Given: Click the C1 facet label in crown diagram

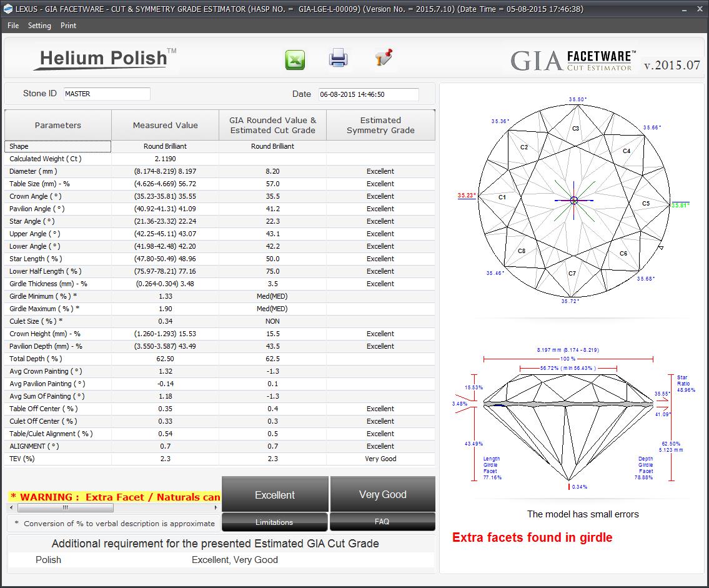Looking at the screenshot, I should (x=502, y=197).
